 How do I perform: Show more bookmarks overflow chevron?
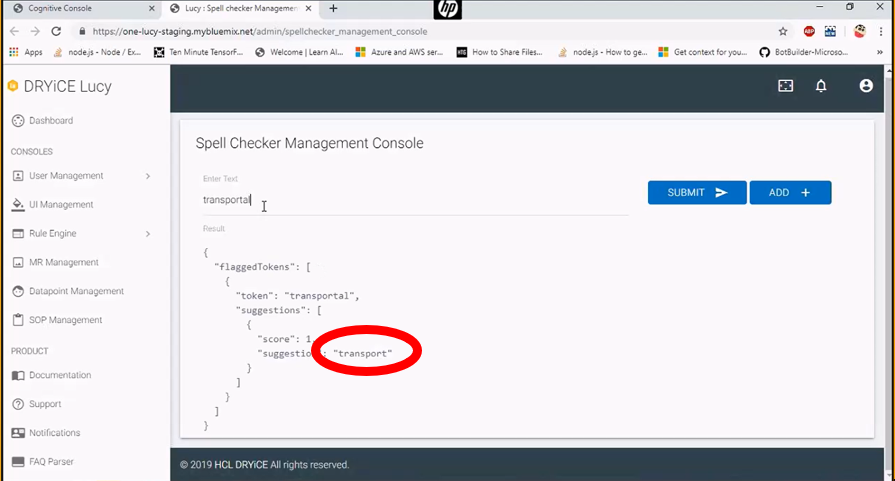click(880, 52)
